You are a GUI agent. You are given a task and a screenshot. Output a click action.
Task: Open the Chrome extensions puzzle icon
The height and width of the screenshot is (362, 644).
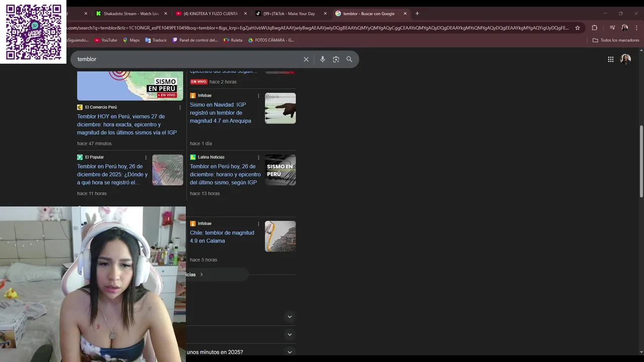pos(595,28)
